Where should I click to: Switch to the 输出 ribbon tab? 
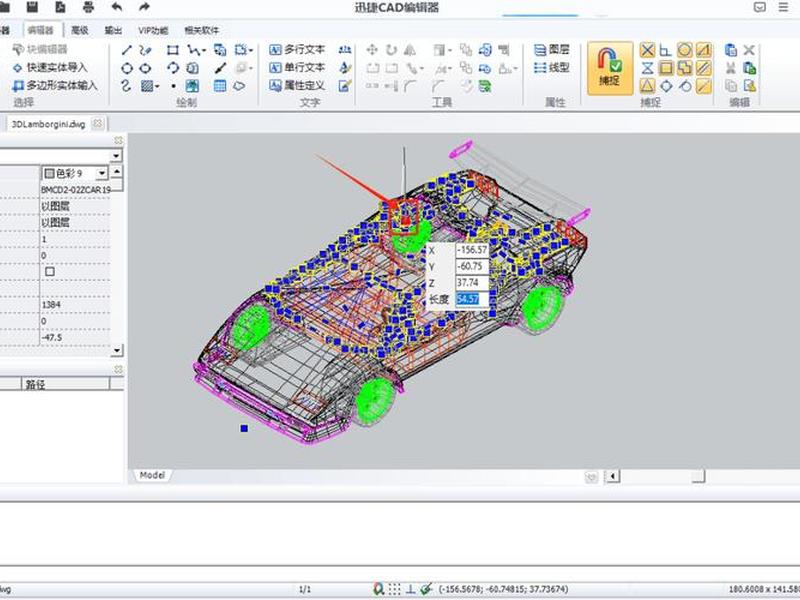tap(113, 30)
